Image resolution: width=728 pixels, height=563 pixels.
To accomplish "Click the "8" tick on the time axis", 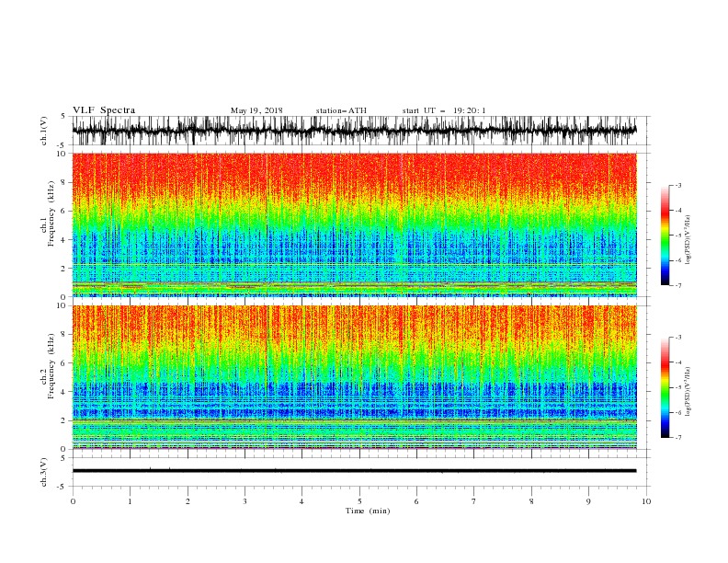I will (x=531, y=501).
